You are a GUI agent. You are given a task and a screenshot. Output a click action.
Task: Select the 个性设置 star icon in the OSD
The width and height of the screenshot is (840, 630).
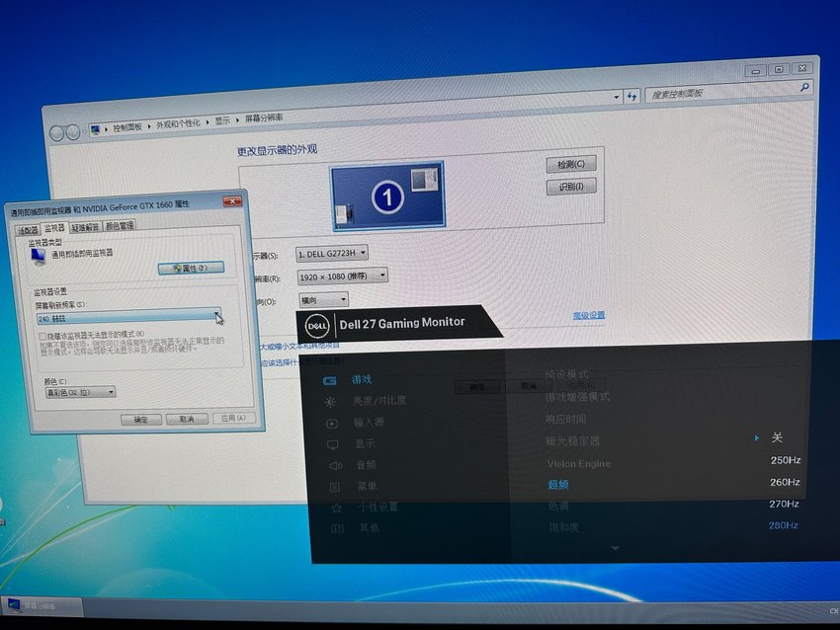coord(336,508)
